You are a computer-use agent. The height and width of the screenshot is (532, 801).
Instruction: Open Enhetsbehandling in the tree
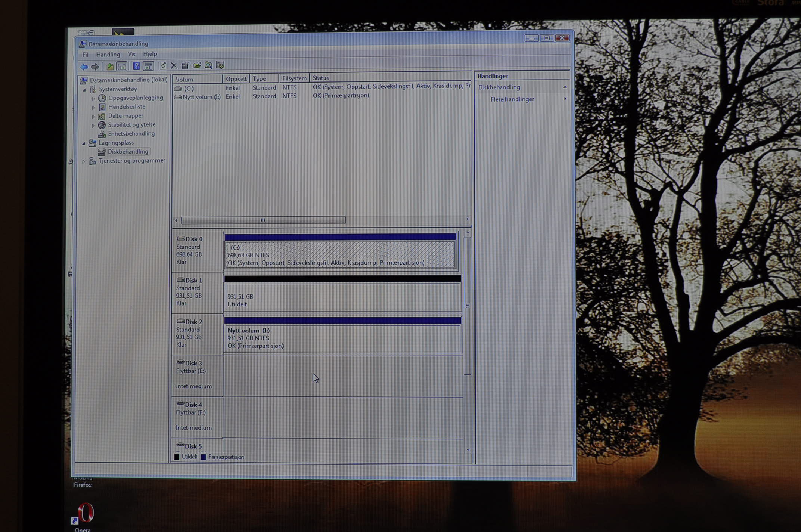[131, 133]
